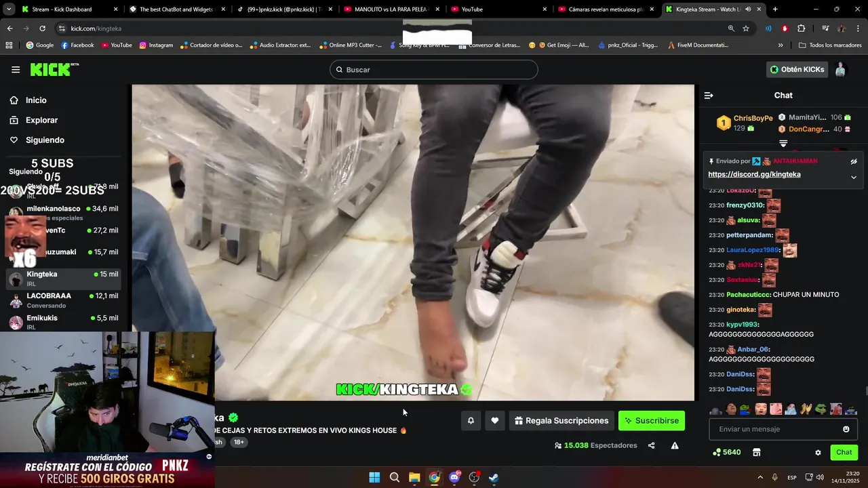Open the Kick hamburger sidebar menu
Image resolution: width=868 pixels, height=488 pixels.
pyautogui.click(x=16, y=70)
